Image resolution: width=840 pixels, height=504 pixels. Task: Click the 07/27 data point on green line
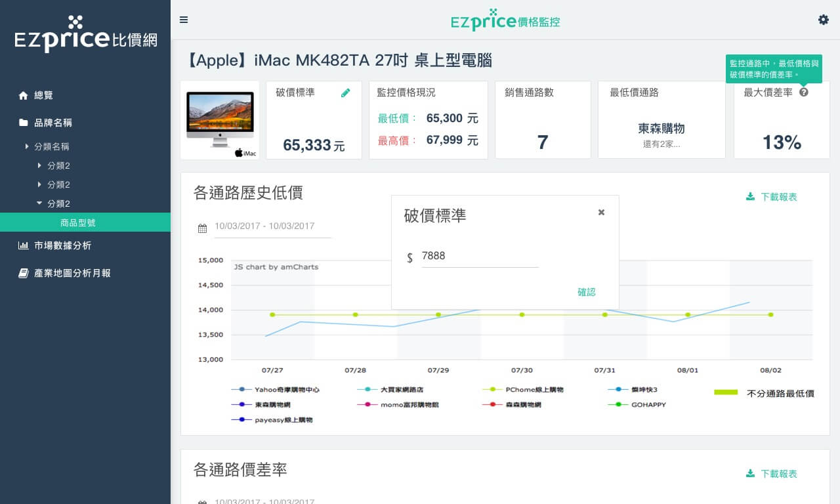pyautogui.click(x=272, y=314)
